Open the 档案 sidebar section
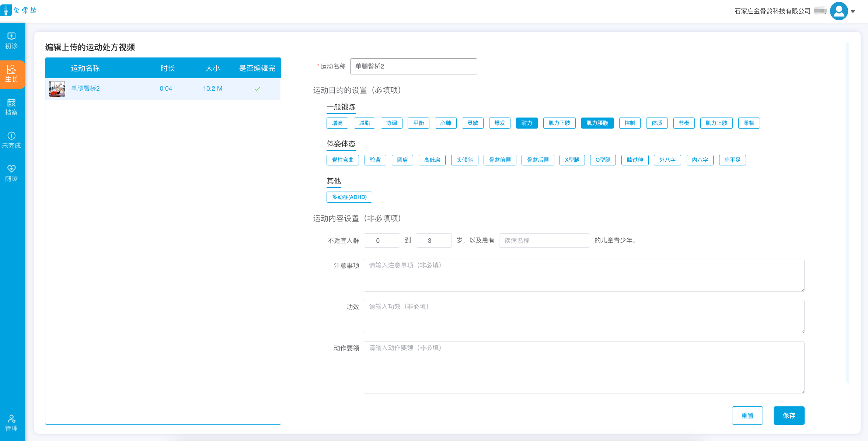868x441 pixels. (x=11, y=107)
